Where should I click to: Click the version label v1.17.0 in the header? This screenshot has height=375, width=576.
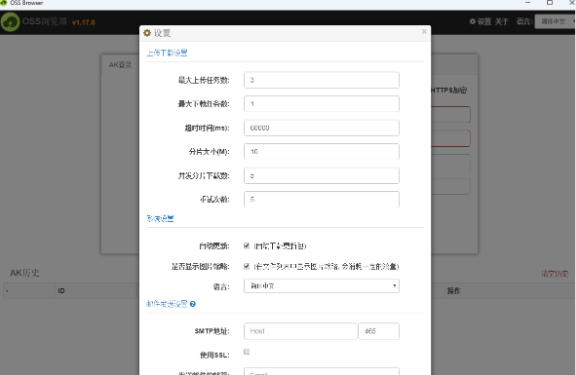[x=84, y=22]
